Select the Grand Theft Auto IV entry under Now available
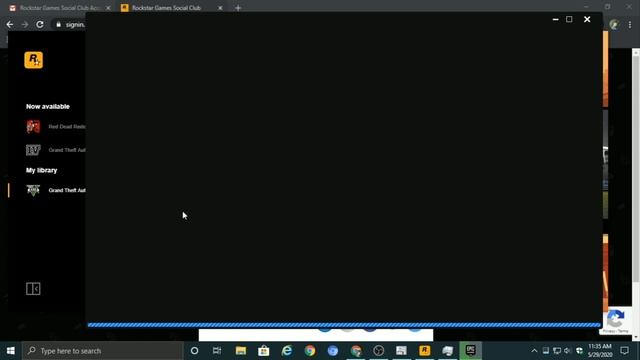 pyautogui.click(x=56, y=150)
